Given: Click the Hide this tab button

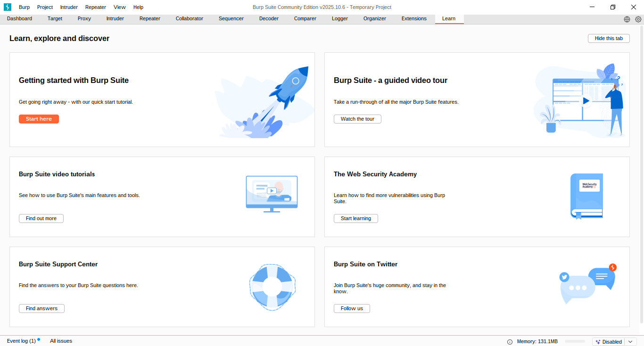Looking at the screenshot, I should click(x=609, y=38).
